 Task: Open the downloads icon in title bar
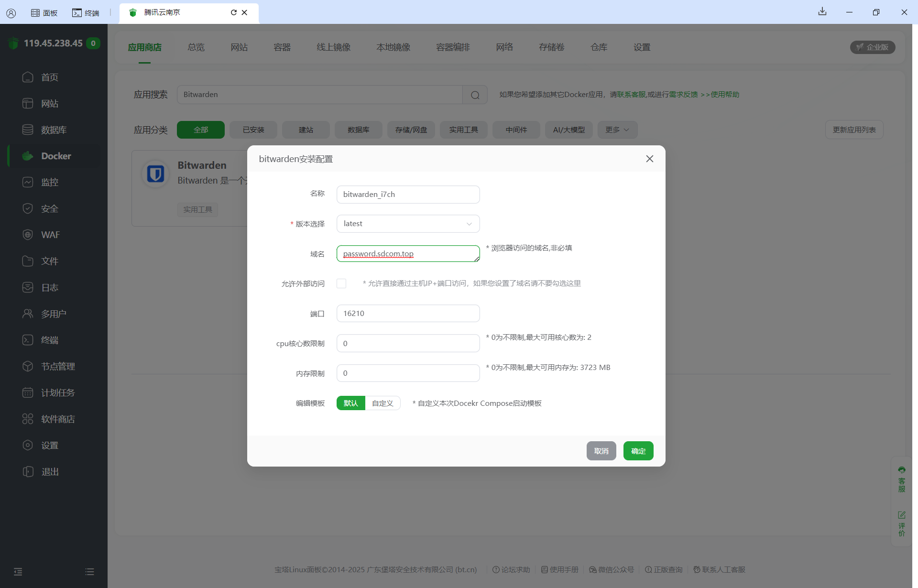tap(822, 11)
